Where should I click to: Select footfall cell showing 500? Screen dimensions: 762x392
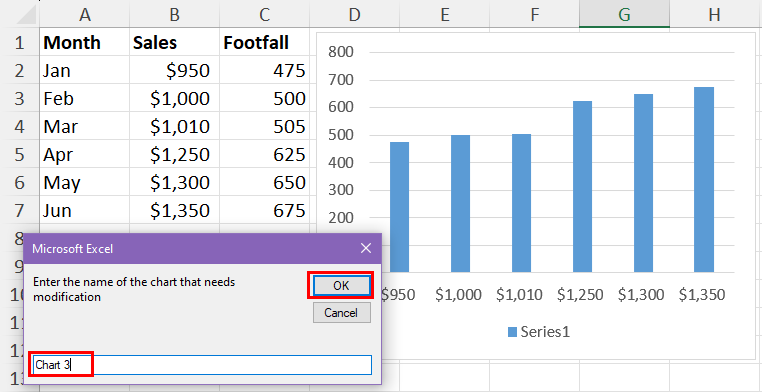pyautogui.click(x=264, y=98)
